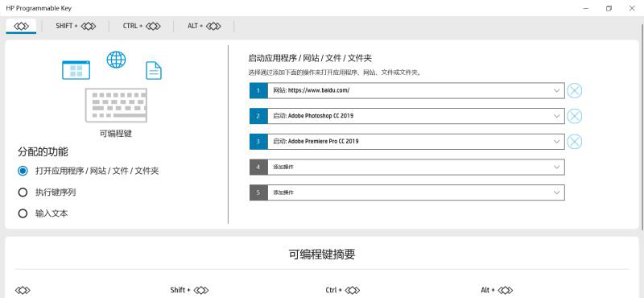Click the Ctrl + summary heading

(x=343, y=290)
